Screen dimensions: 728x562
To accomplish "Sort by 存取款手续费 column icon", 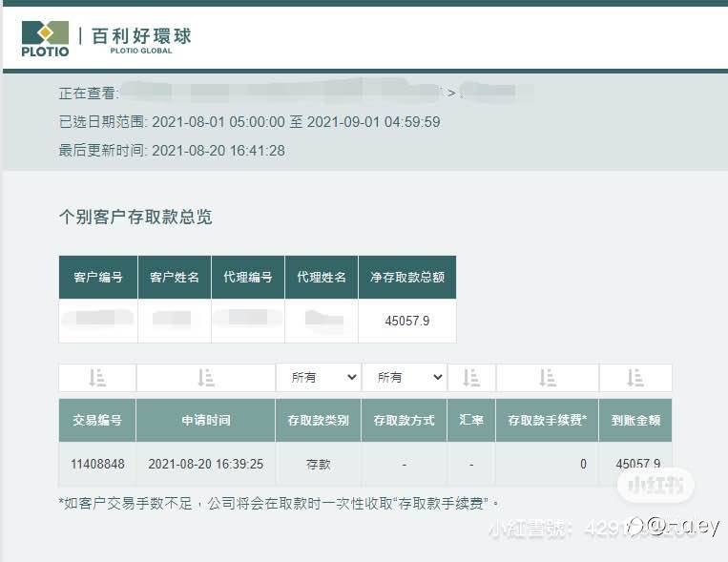I will 548,378.
